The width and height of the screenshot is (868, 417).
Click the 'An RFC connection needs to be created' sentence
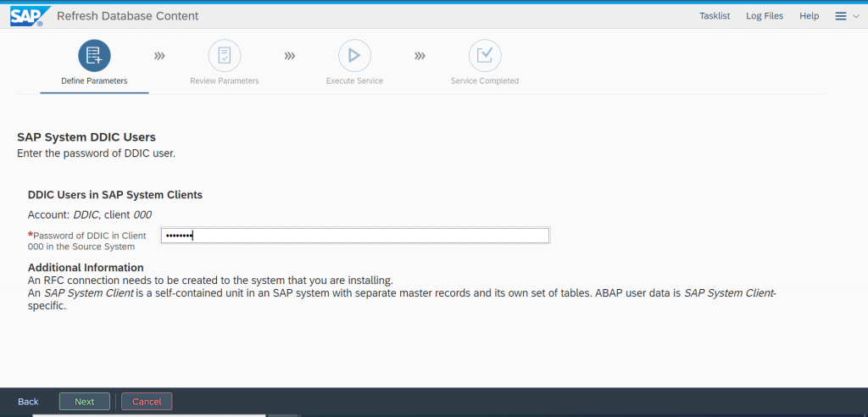click(x=210, y=280)
